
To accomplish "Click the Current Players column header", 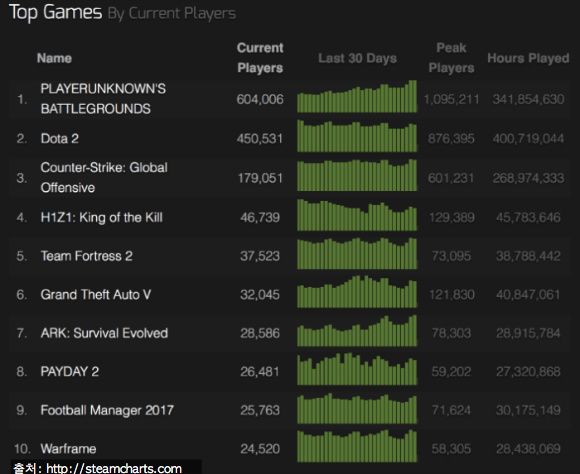I will pyautogui.click(x=260, y=58).
